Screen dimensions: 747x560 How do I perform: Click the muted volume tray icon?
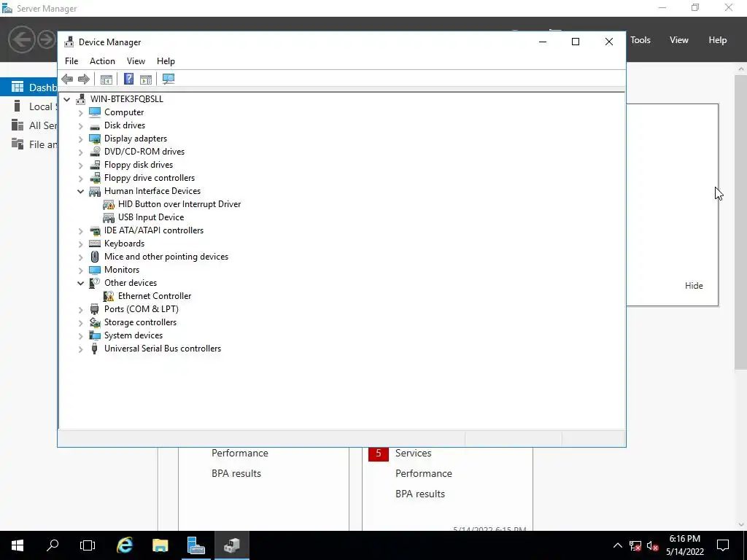653,545
